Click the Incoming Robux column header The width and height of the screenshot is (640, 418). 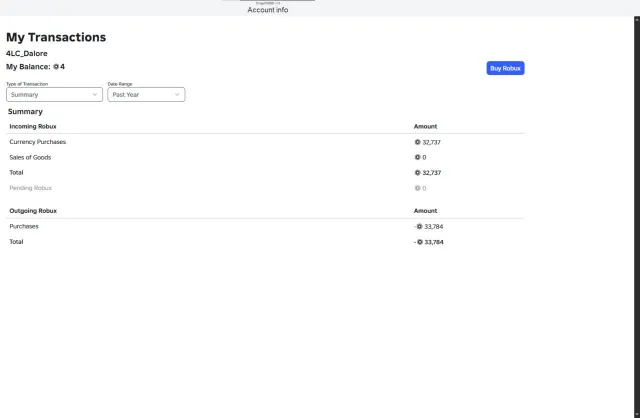tap(33, 127)
